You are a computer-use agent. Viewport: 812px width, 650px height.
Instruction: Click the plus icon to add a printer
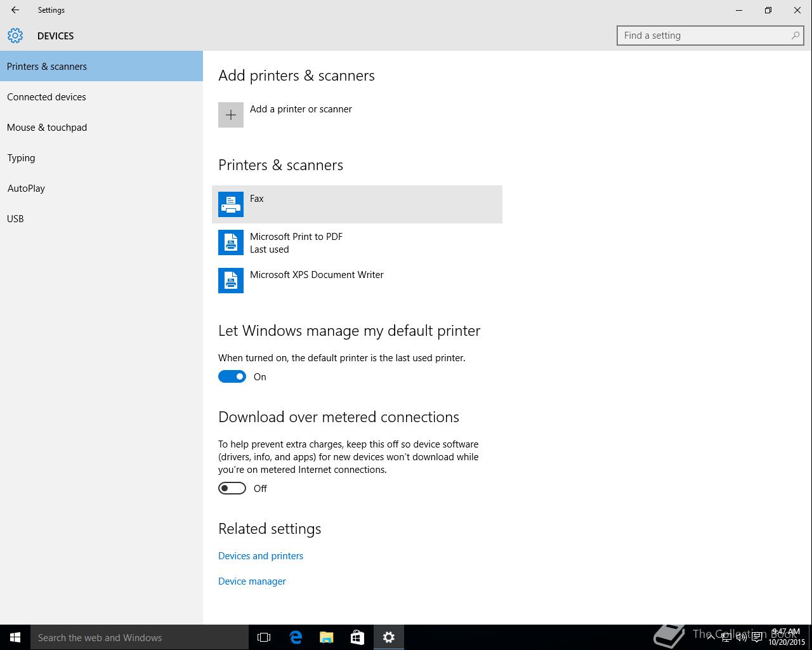coord(231,115)
